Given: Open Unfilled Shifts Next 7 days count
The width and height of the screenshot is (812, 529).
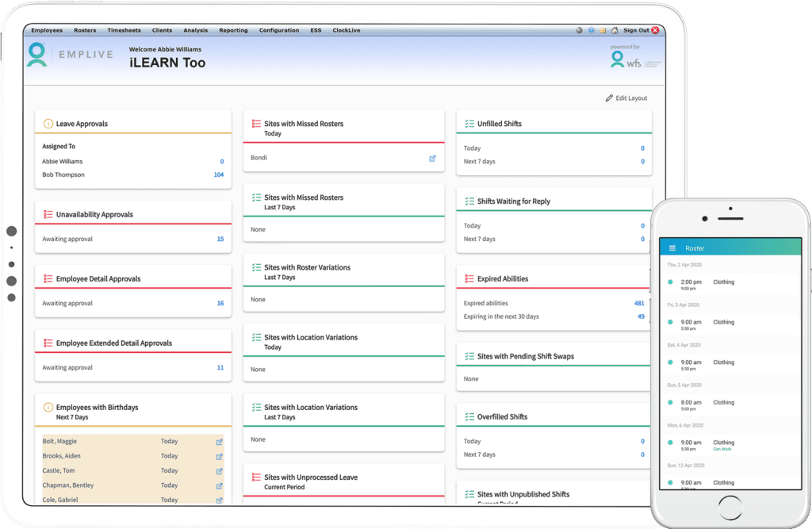Looking at the screenshot, I should coord(642,162).
